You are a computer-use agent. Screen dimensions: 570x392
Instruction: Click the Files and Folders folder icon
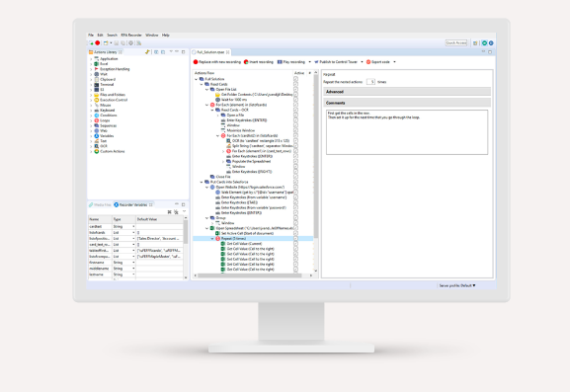click(x=97, y=95)
